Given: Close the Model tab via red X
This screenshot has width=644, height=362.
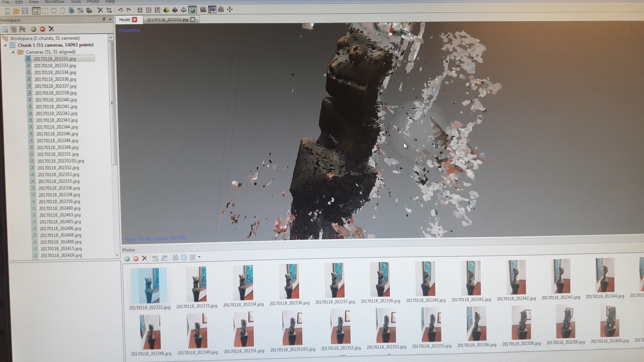Looking at the screenshot, I should (135, 20).
